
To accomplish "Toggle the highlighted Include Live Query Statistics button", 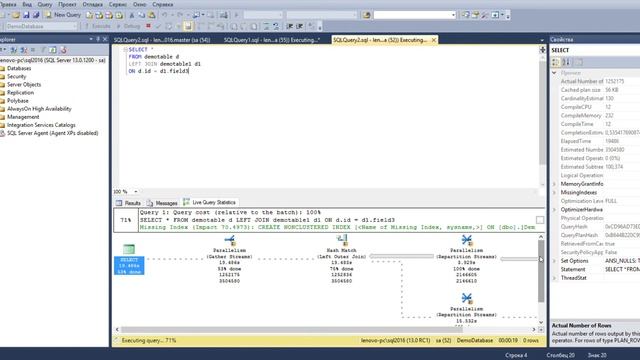I will click(188, 26).
